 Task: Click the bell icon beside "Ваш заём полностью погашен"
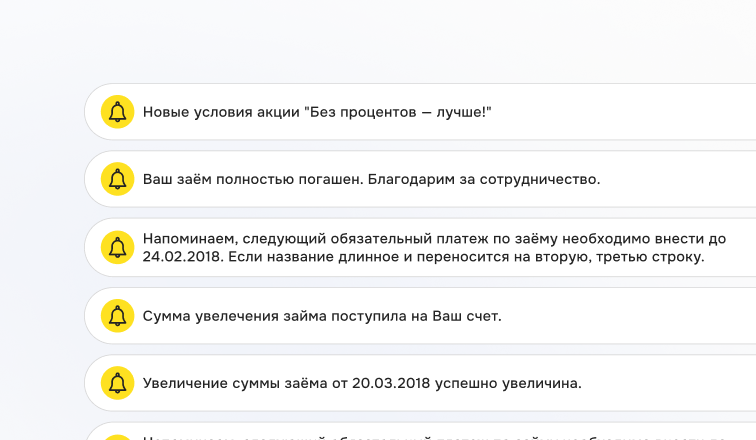(x=118, y=180)
